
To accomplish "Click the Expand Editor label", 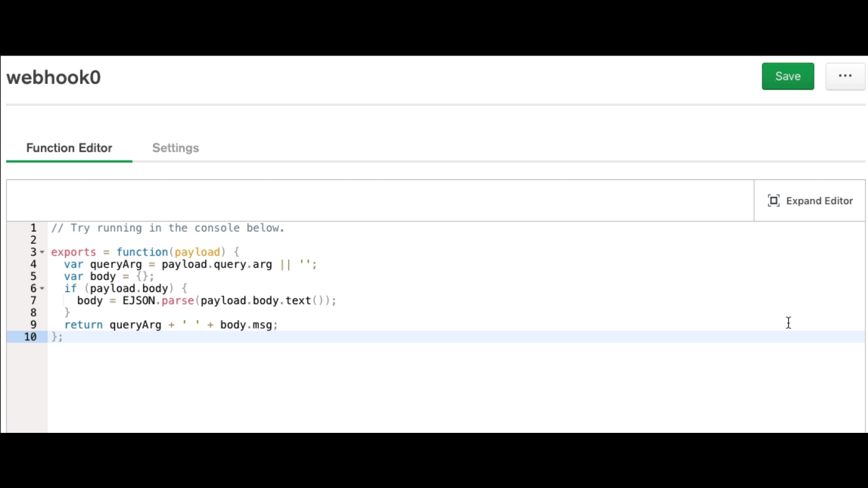I will (819, 201).
